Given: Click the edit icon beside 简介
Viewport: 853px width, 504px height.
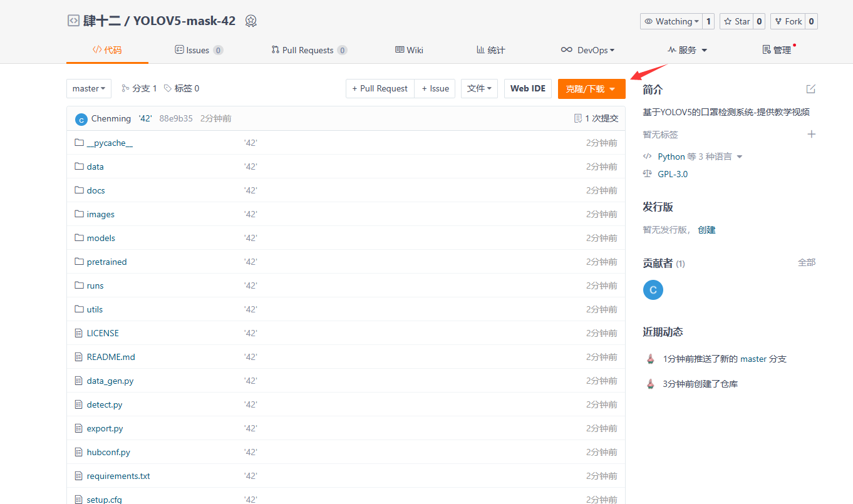Looking at the screenshot, I should pos(811,89).
